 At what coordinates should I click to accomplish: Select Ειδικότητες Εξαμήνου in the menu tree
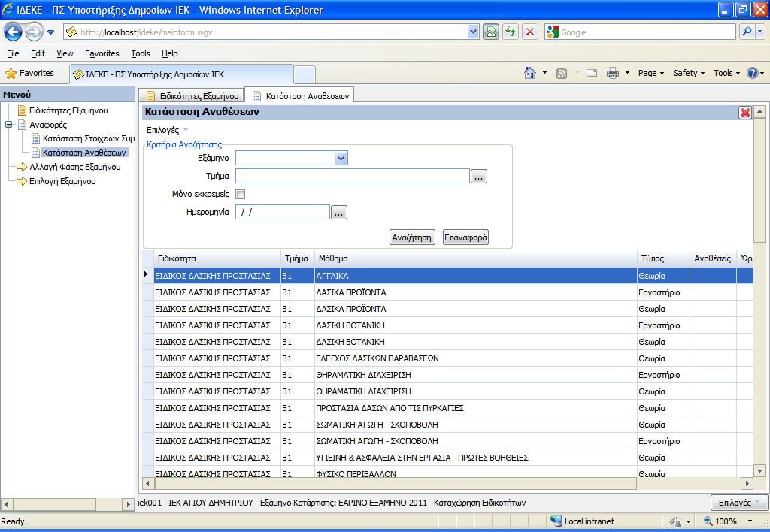(x=68, y=110)
